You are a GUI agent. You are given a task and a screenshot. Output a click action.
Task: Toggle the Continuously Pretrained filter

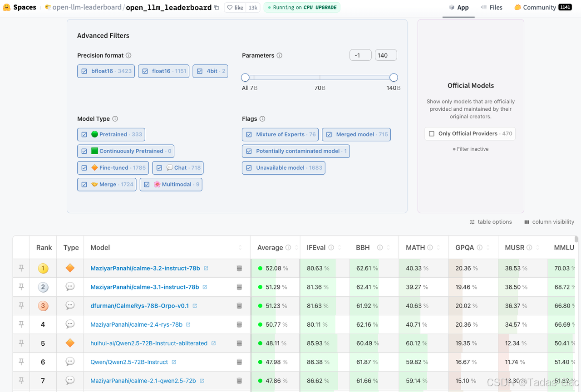pos(125,151)
